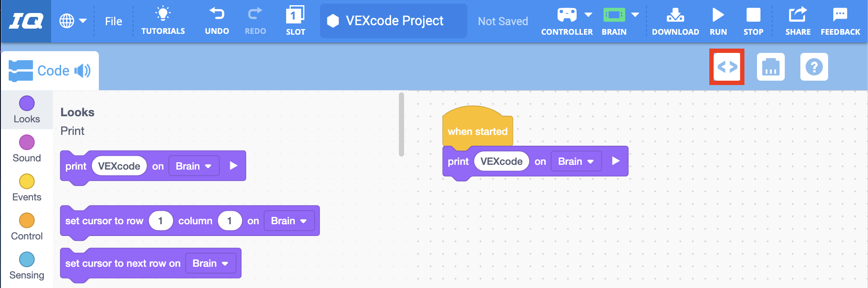Share the VEXcode Project
The image size is (868, 288).
798,20
